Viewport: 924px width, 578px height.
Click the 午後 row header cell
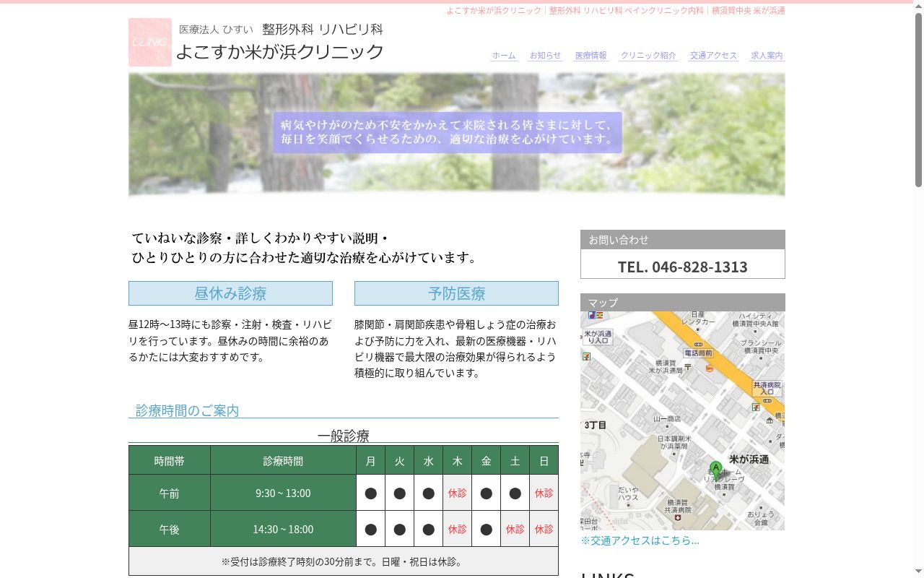[x=170, y=529]
